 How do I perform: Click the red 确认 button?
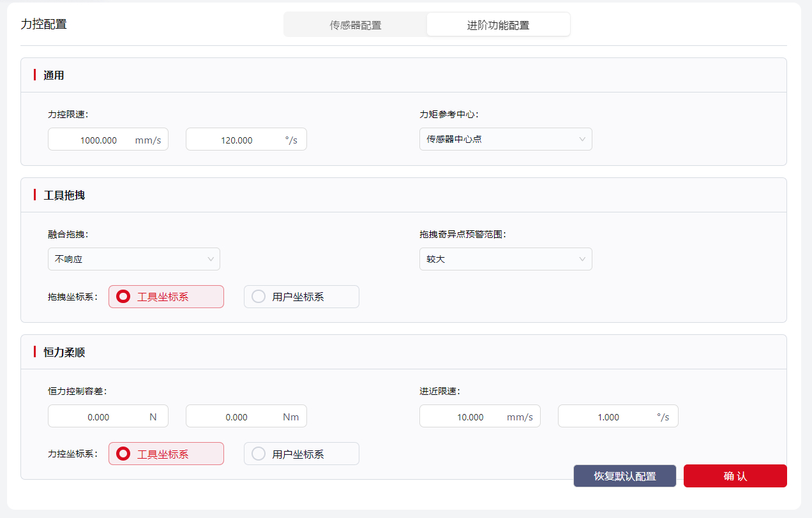pos(735,476)
